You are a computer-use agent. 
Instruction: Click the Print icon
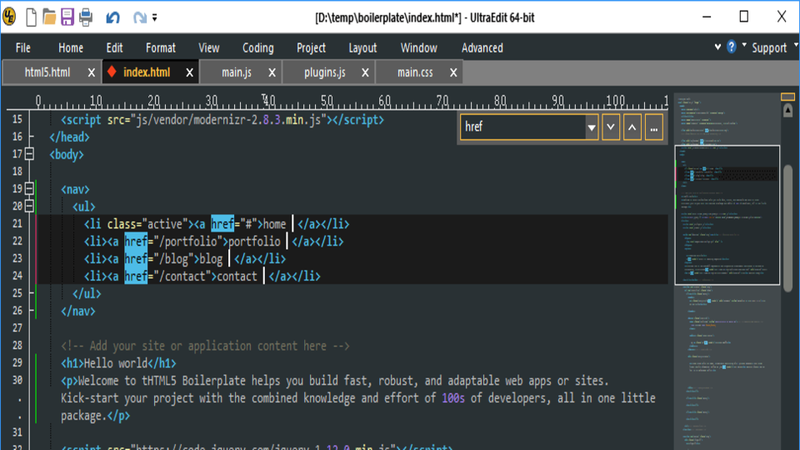pyautogui.click(x=85, y=16)
